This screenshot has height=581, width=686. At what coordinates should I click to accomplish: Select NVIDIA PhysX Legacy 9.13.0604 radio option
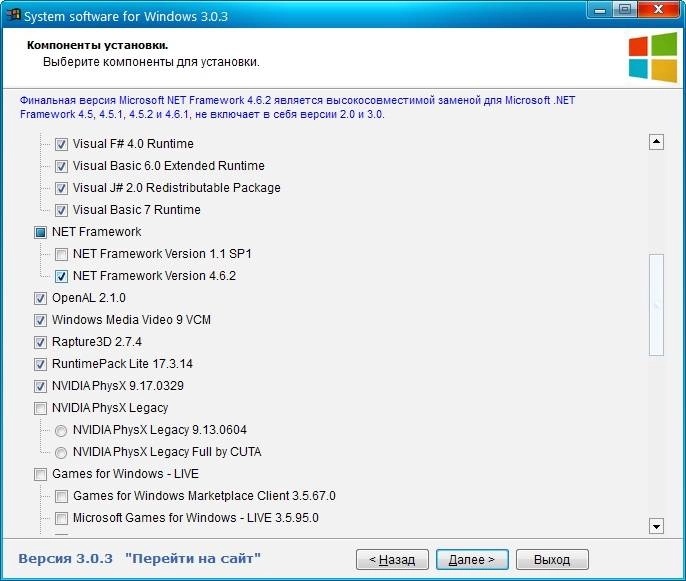[61, 430]
